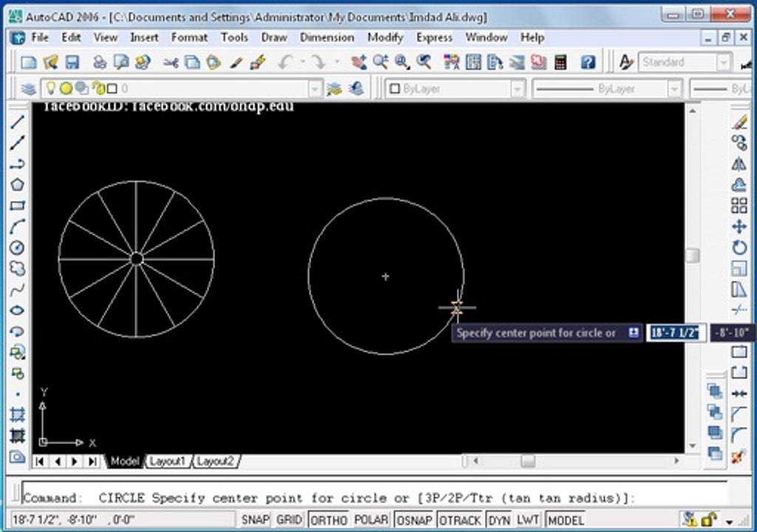This screenshot has height=532, width=757.
Task: Select the Polyline tool
Action: [x=18, y=163]
